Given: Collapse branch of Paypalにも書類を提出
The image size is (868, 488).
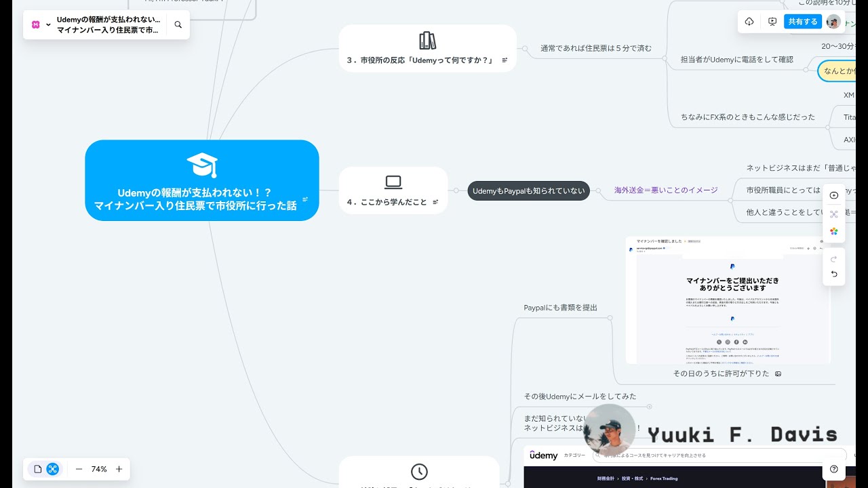Looking at the screenshot, I should (610, 318).
